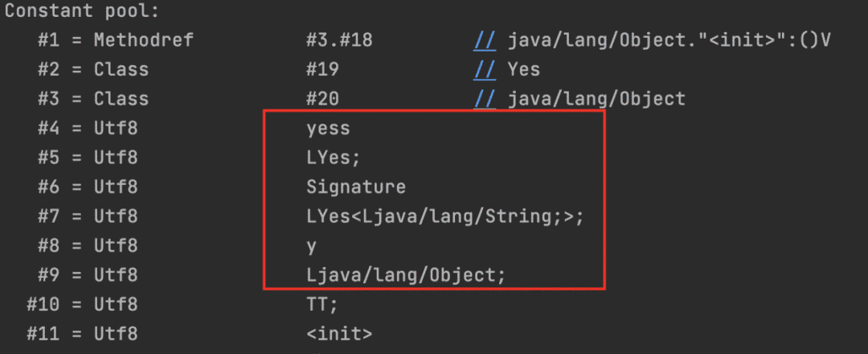The width and height of the screenshot is (868, 354).
Task: Click the "#7 = Utf8" entry label
Action: [87, 216]
